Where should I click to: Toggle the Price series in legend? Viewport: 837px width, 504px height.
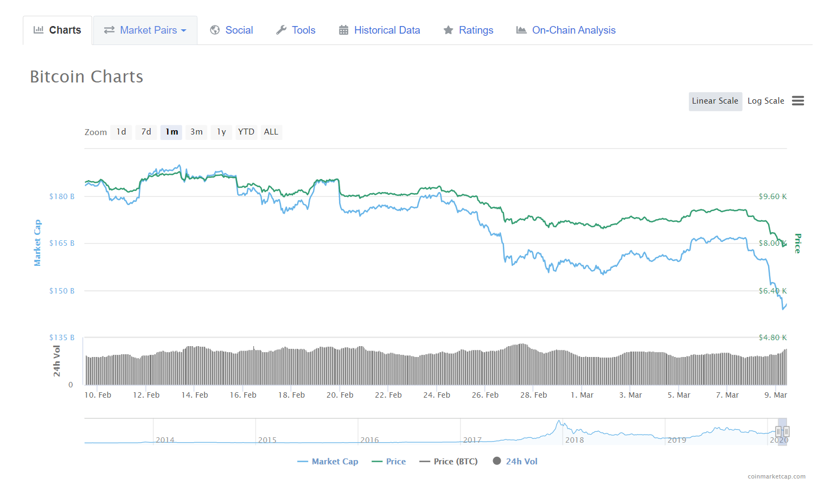[x=389, y=462]
